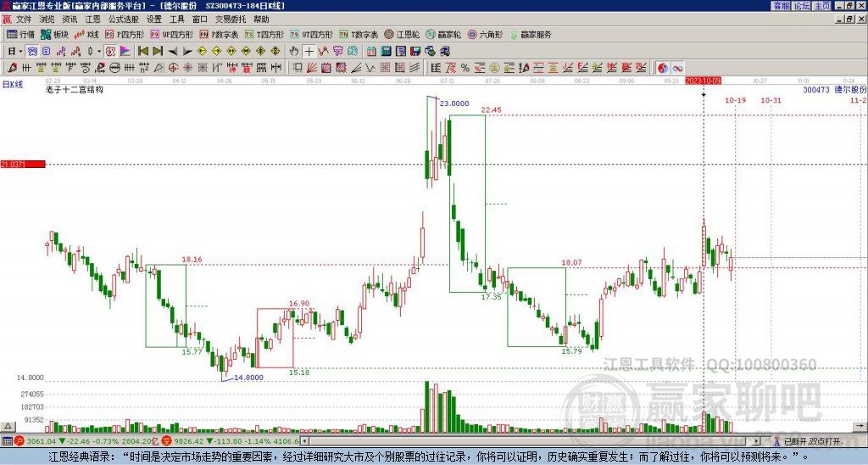Click the up-triangle button at volume panel left

7,427
